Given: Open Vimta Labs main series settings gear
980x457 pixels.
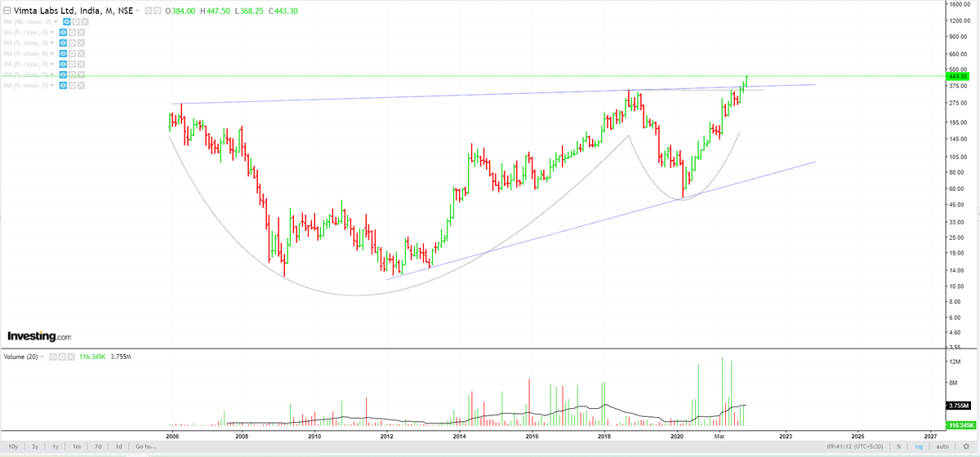Looking at the screenshot, I should [x=158, y=11].
